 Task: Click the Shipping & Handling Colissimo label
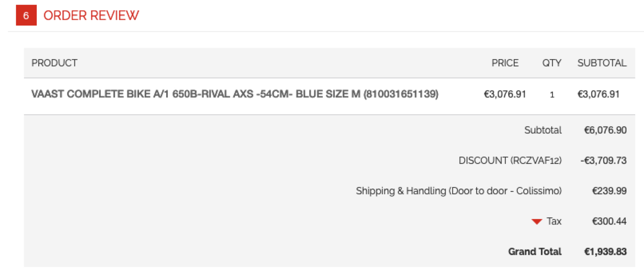click(x=459, y=191)
